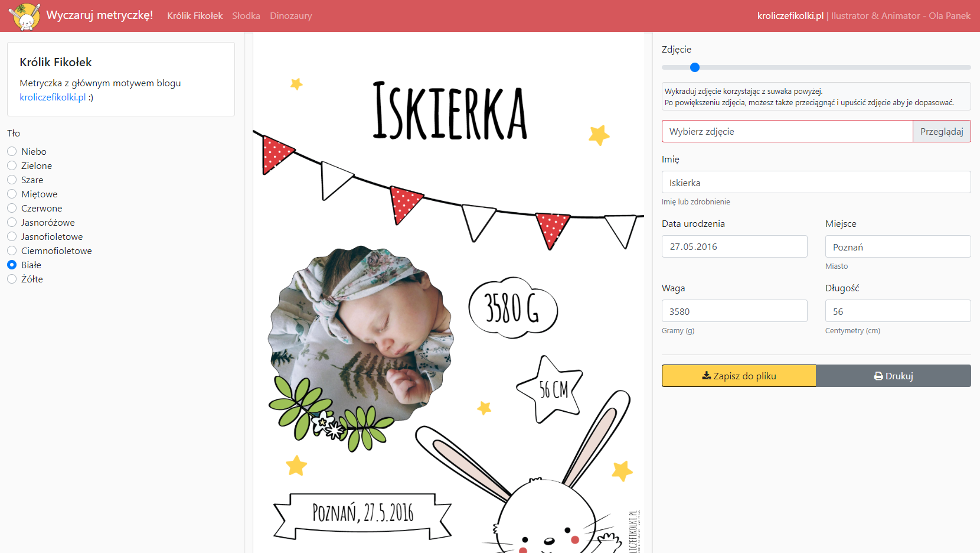Click the Przeglądaj browse button
Viewport: 980px width, 553px height.
pyautogui.click(x=941, y=131)
